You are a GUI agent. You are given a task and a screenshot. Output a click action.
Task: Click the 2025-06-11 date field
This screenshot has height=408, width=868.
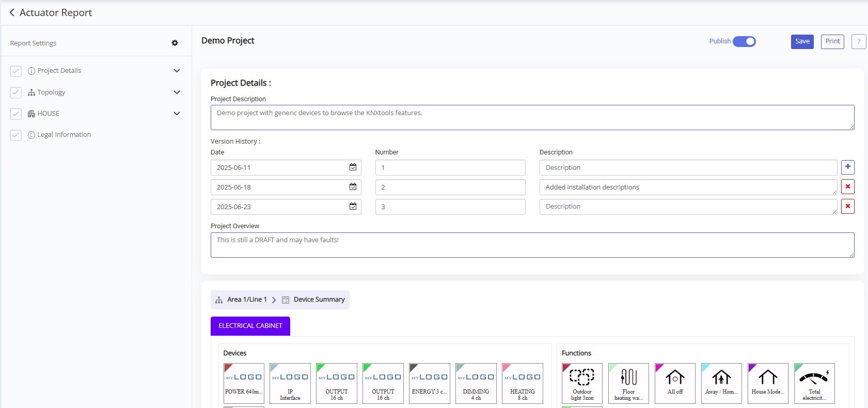286,167
